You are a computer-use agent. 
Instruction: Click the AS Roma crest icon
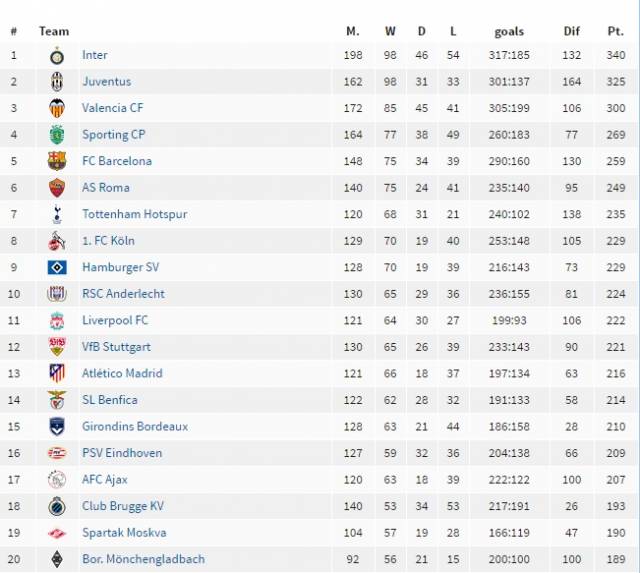point(57,188)
